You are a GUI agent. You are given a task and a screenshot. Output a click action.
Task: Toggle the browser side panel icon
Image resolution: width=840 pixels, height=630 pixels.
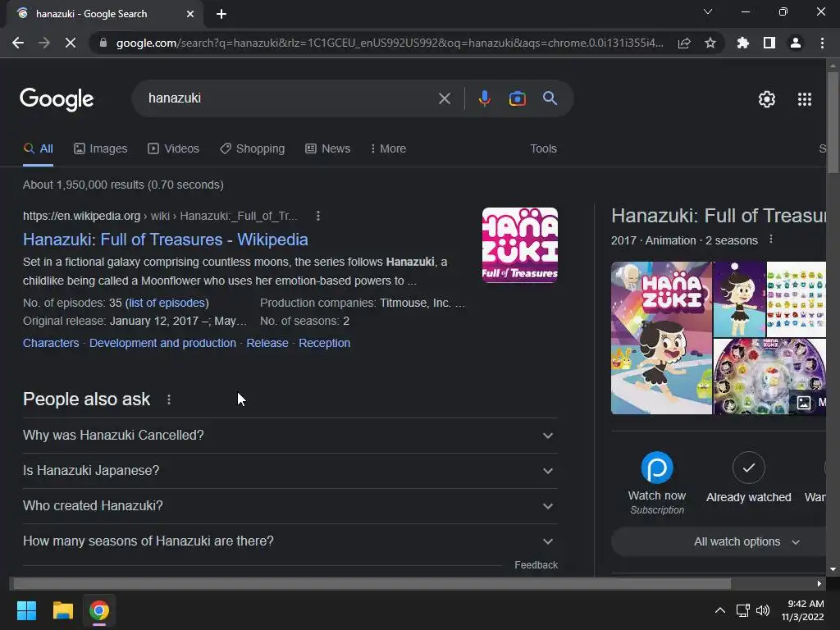tap(769, 43)
